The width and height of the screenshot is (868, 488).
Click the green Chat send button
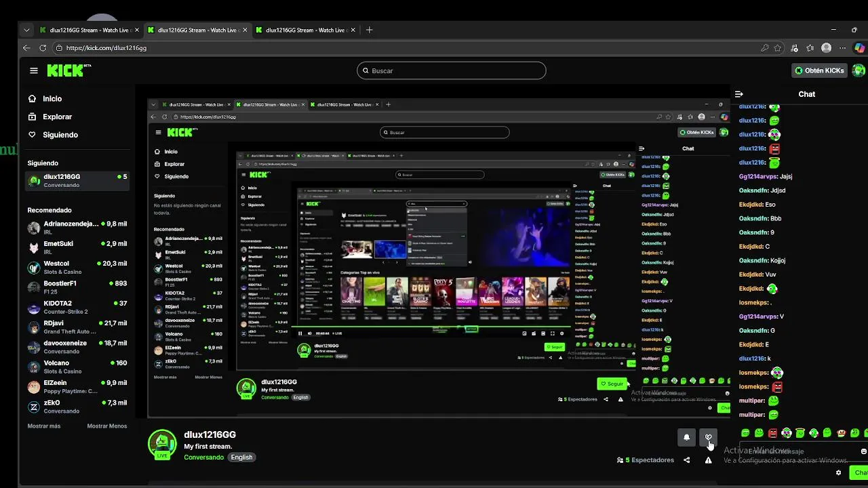[859, 473]
